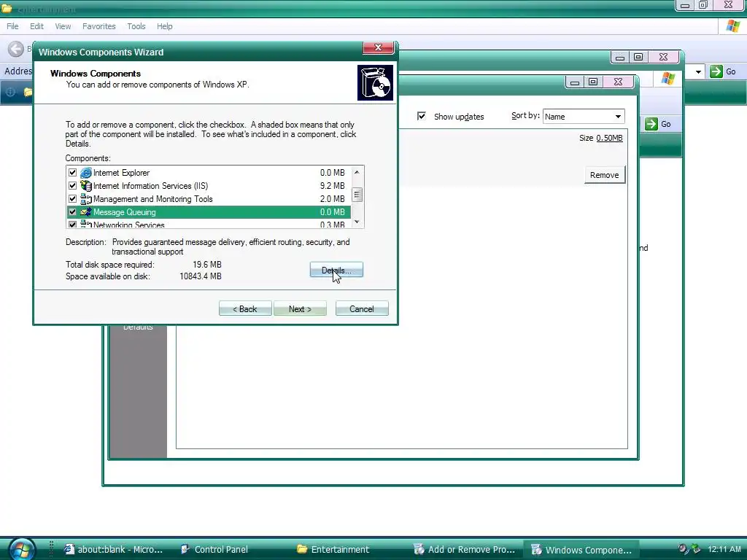The image size is (747, 560).
Task: Open the View menu
Action: point(63,26)
